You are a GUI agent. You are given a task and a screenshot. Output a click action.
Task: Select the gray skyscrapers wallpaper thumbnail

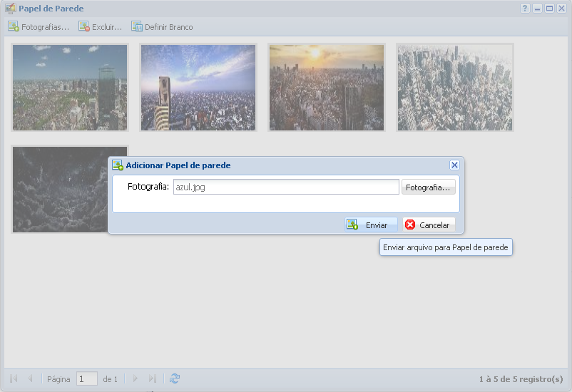click(454, 88)
